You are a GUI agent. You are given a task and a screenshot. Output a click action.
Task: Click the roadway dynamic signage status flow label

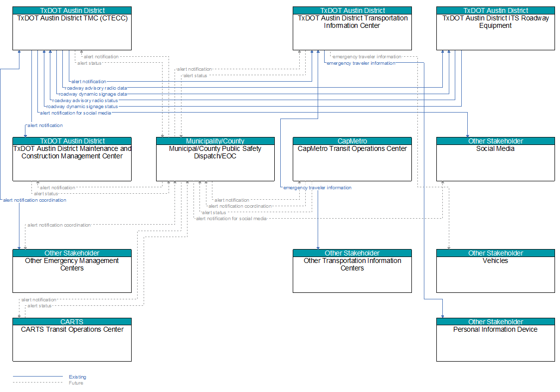(x=82, y=107)
